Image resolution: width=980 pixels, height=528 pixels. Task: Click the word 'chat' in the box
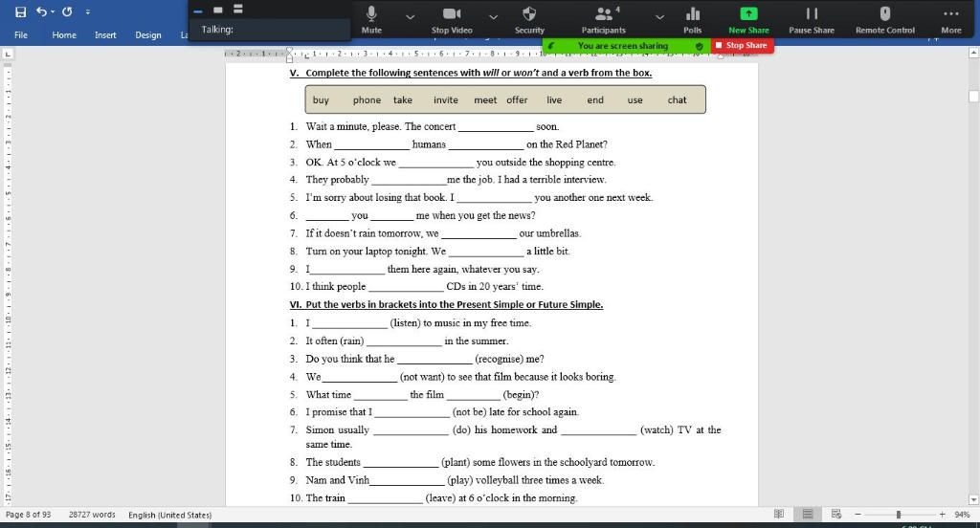(677, 100)
